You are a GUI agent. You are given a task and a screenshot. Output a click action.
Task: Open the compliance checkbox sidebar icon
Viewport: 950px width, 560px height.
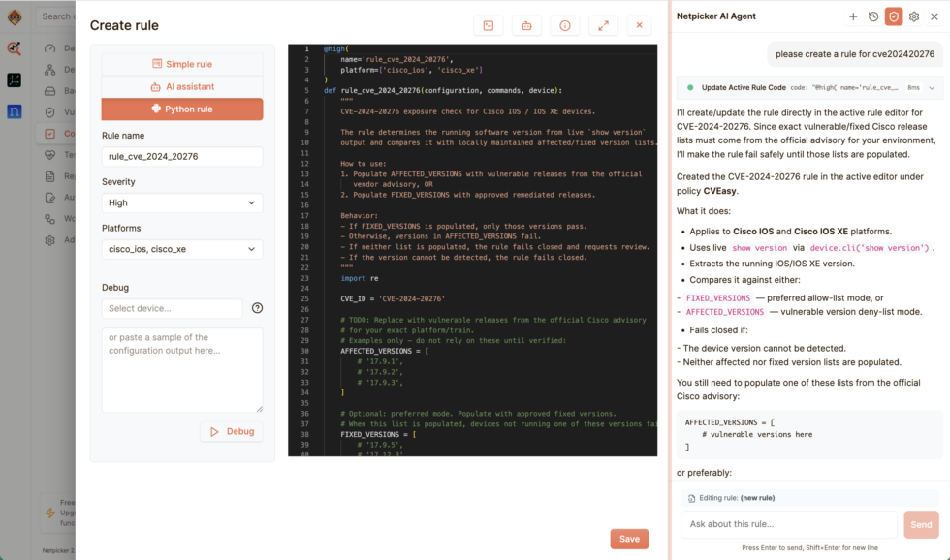(x=50, y=133)
